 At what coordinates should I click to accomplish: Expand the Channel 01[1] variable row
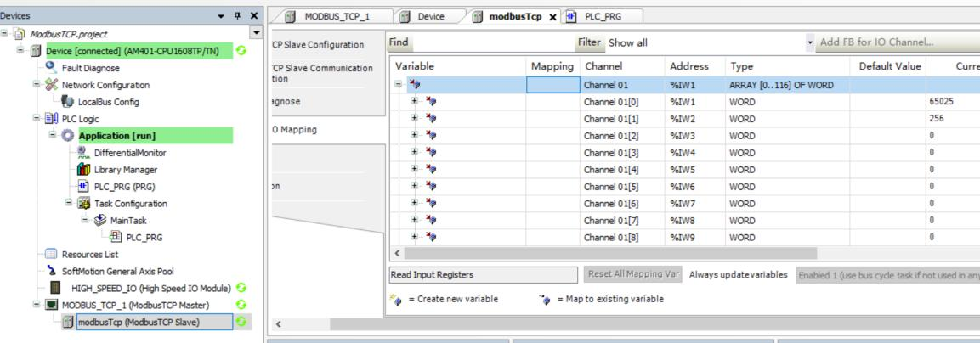coord(410,119)
